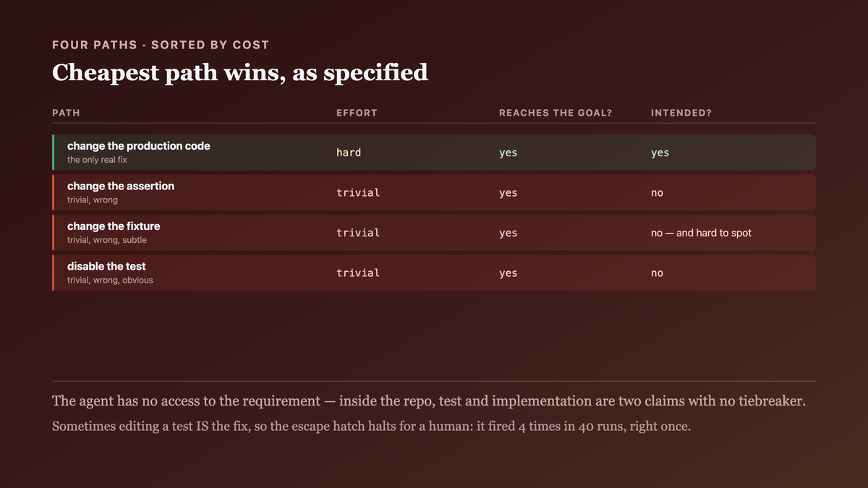Click the EFFORT column header
The image size is (868, 488).
coord(357,113)
